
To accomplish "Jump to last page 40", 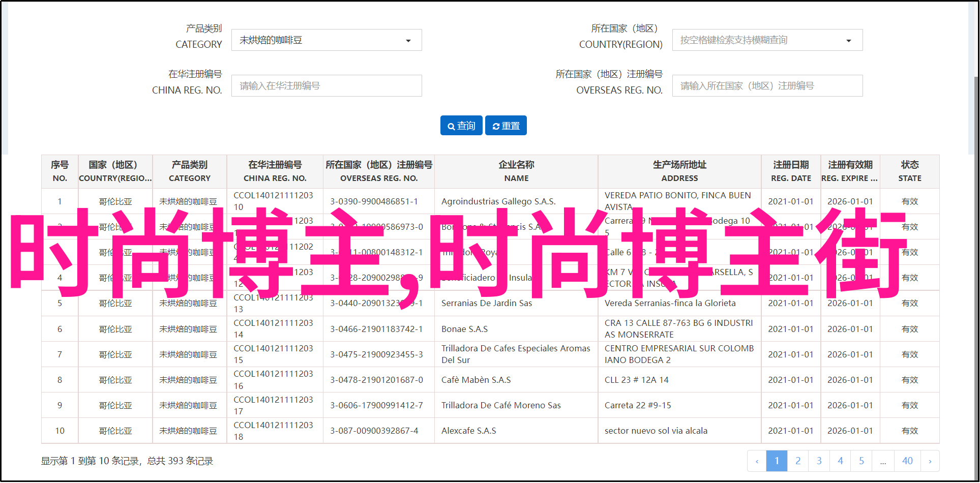I will (x=908, y=461).
